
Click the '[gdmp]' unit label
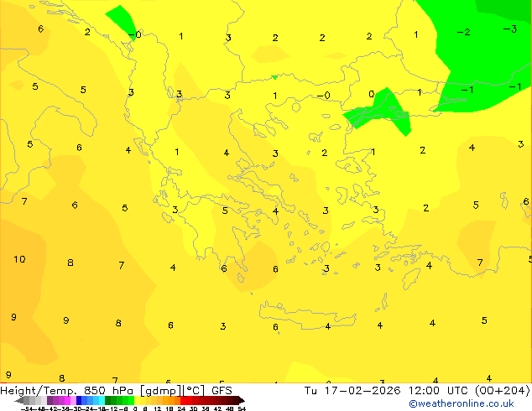(x=161, y=391)
